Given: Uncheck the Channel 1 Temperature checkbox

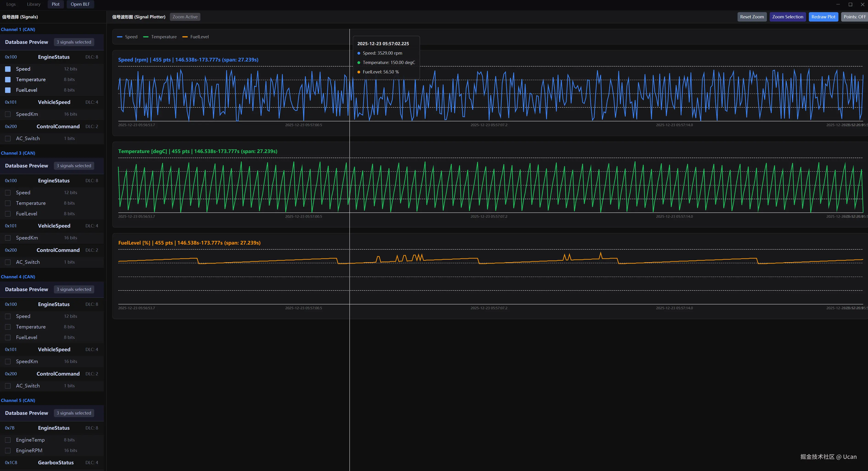Looking at the screenshot, I should (x=8, y=80).
